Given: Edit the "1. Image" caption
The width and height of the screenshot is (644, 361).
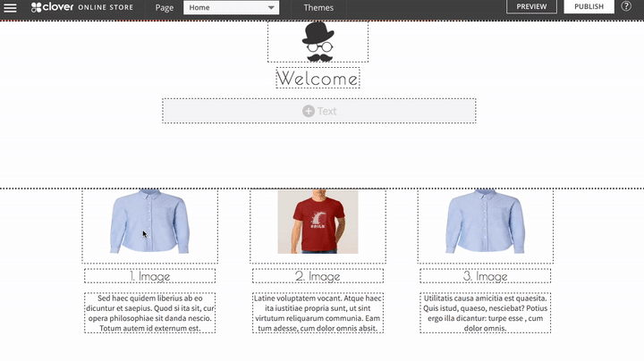Looking at the screenshot, I should click(149, 276).
